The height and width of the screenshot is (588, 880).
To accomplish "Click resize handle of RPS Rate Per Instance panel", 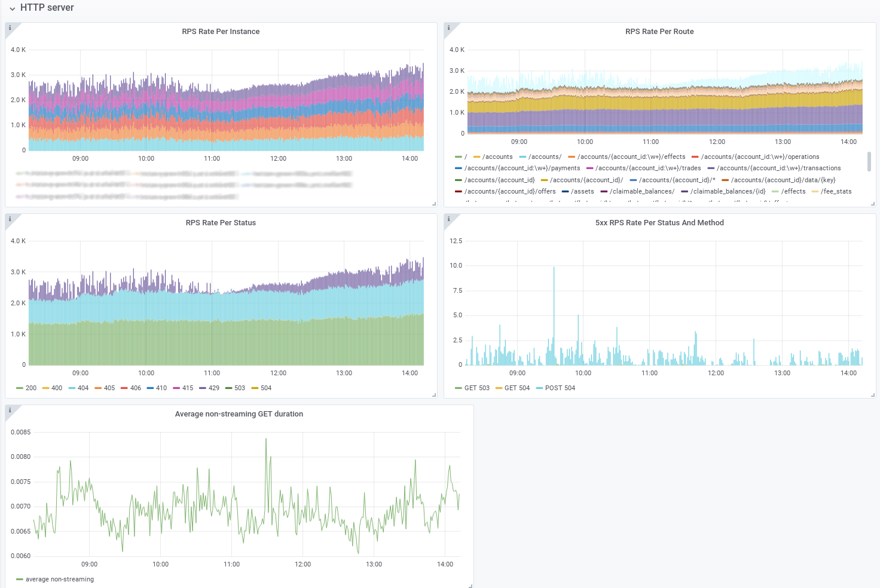I will 435,204.
